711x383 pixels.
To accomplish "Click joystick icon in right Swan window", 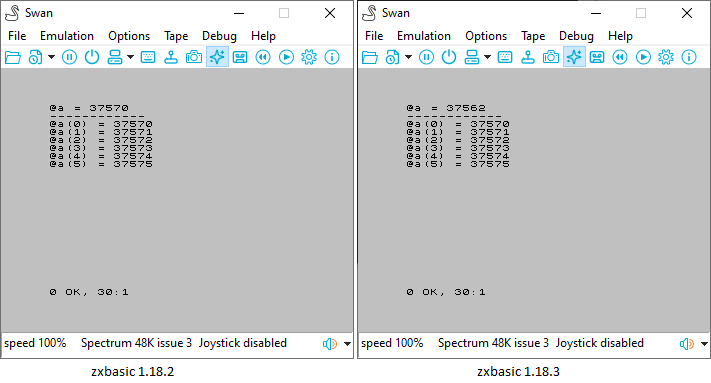I will tap(528, 57).
